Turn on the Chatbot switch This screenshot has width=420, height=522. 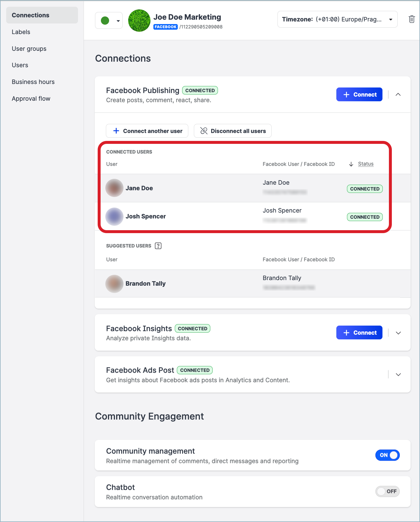click(x=387, y=491)
